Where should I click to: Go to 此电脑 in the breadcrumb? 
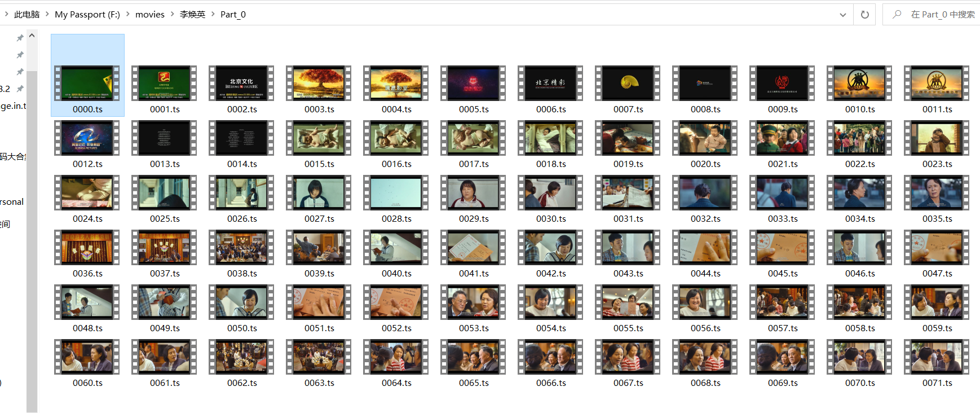(x=27, y=14)
